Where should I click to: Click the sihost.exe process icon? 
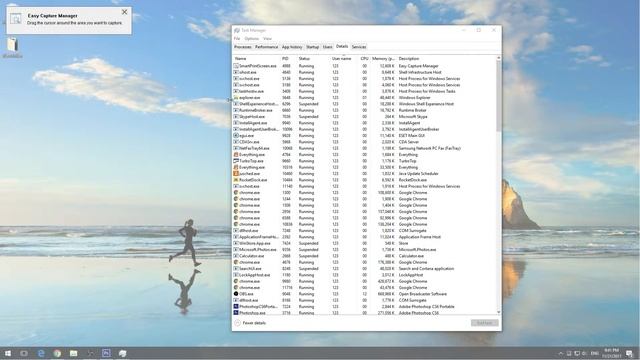tap(236, 72)
